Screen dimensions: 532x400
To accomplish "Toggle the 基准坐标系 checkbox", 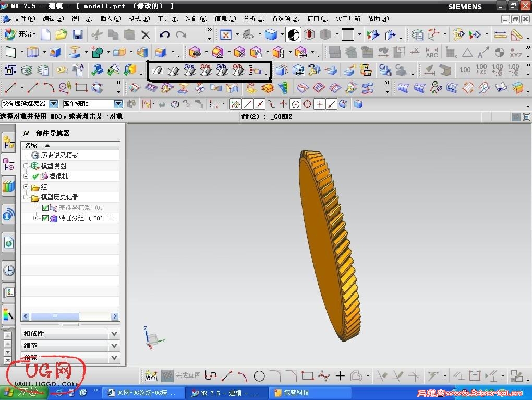I will [x=45, y=208].
